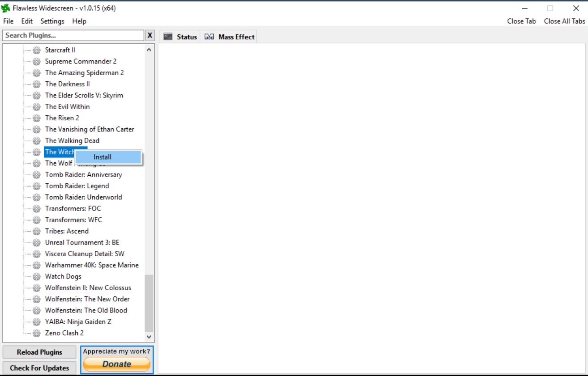588x376 pixels.
Task: Click the gear icon beside The Risen 2
Action: pyautogui.click(x=37, y=118)
